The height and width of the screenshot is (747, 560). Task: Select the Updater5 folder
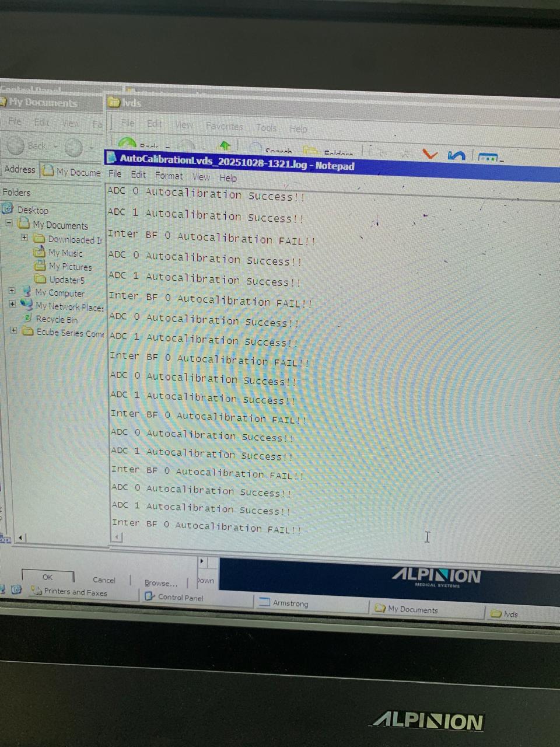(x=66, y=280)
